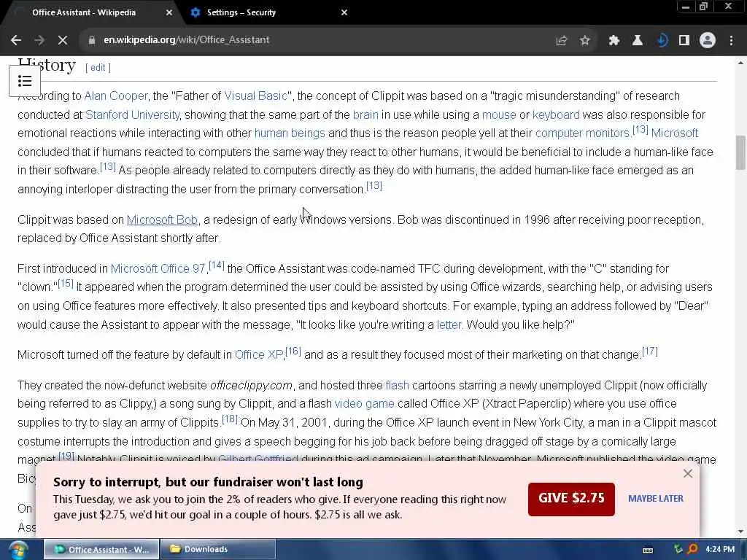Click the GIVE $2.75 button

coord(571,499)
